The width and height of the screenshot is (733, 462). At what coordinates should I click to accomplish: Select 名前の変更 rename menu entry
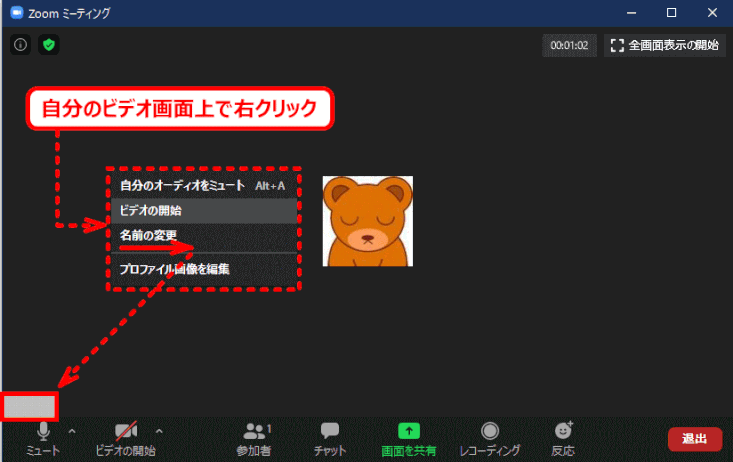pyautogui.click(x=204, y=235)
